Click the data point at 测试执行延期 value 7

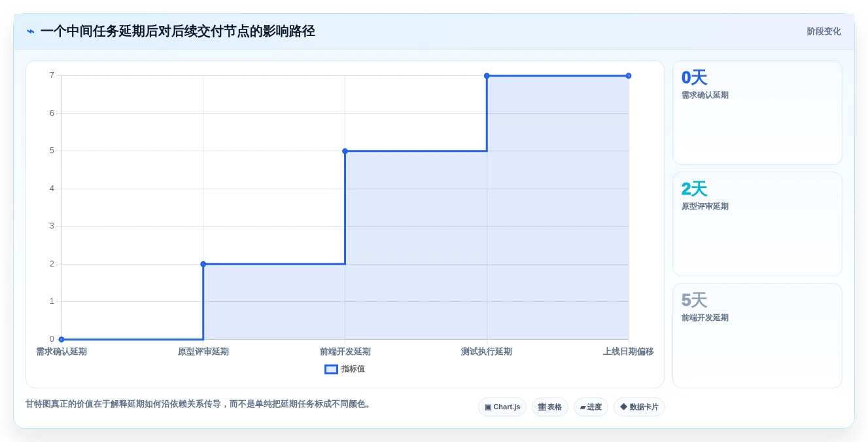[x=487, y=76]
